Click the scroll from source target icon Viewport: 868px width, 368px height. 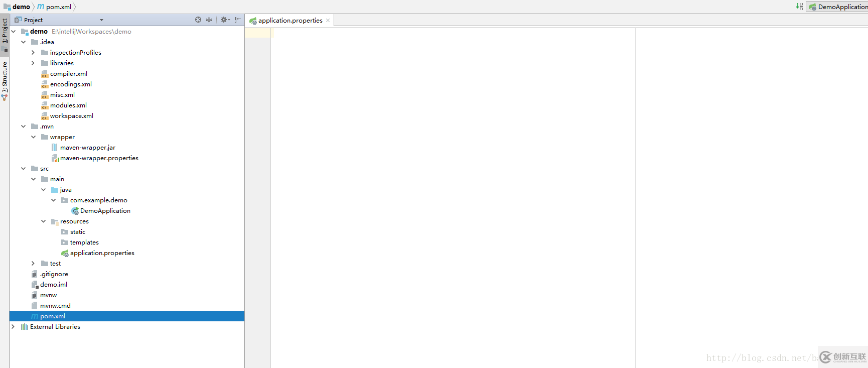[198, 20]
